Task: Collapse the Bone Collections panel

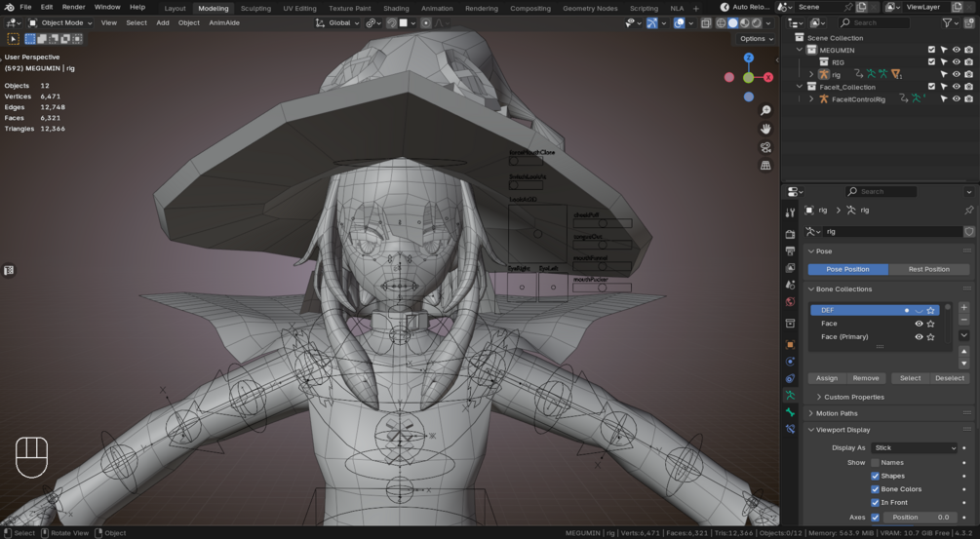Action: coord(811,289)
